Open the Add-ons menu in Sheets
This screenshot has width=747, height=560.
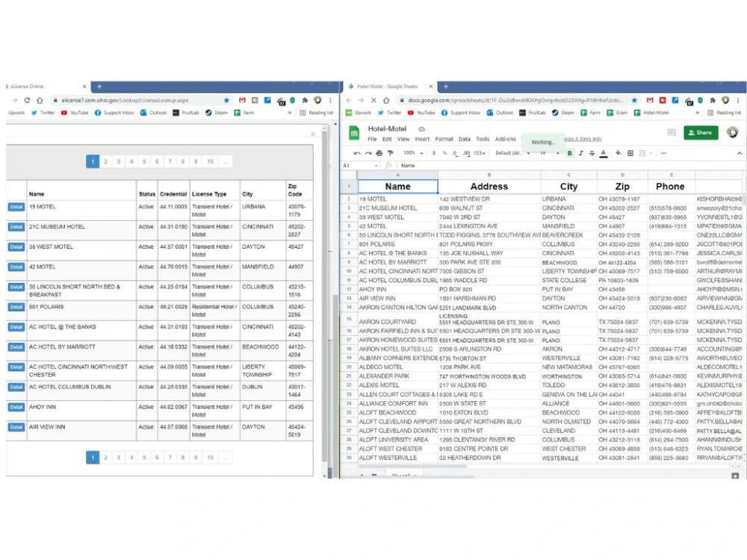pyautogui.click(x=506, y=139)
